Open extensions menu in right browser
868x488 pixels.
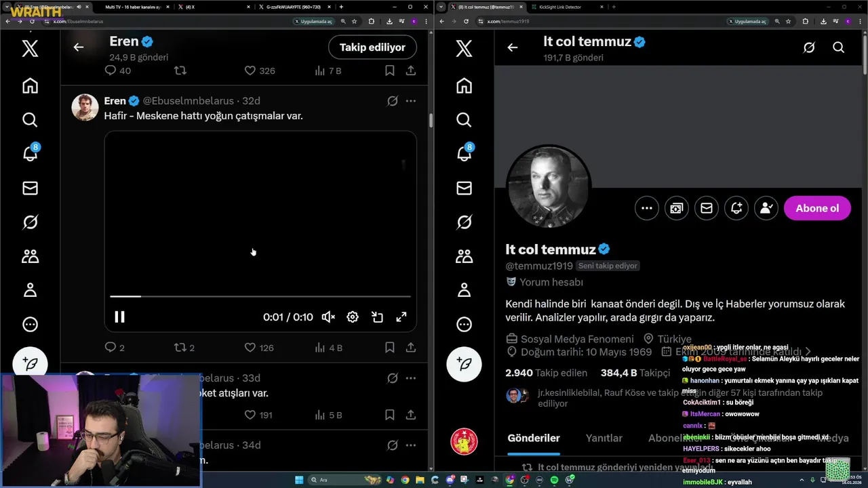pyautogui.click(x=806, y=21)
